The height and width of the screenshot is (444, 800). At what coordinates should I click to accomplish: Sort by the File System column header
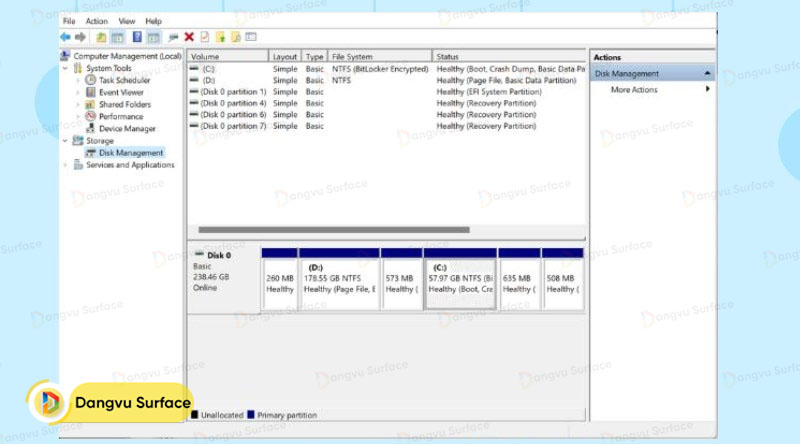[380, 56]
